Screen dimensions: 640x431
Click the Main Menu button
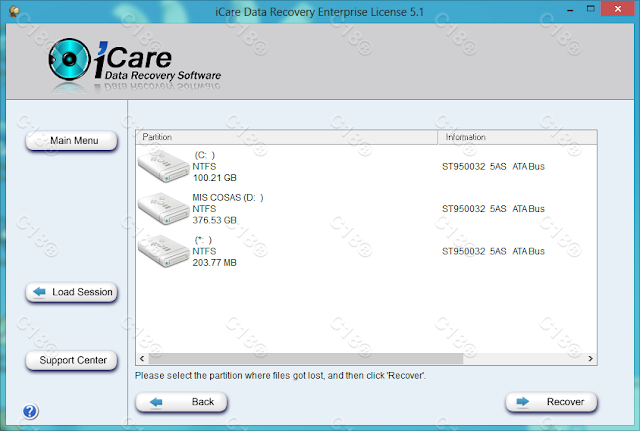(x=71, y=141)
